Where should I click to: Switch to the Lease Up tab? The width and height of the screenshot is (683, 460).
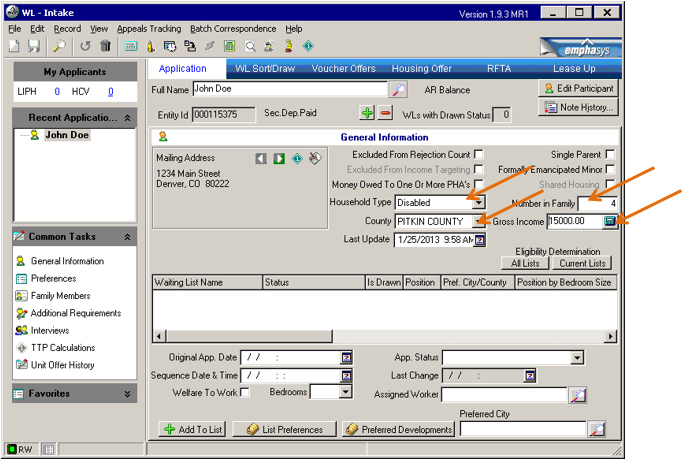(574, 69)
